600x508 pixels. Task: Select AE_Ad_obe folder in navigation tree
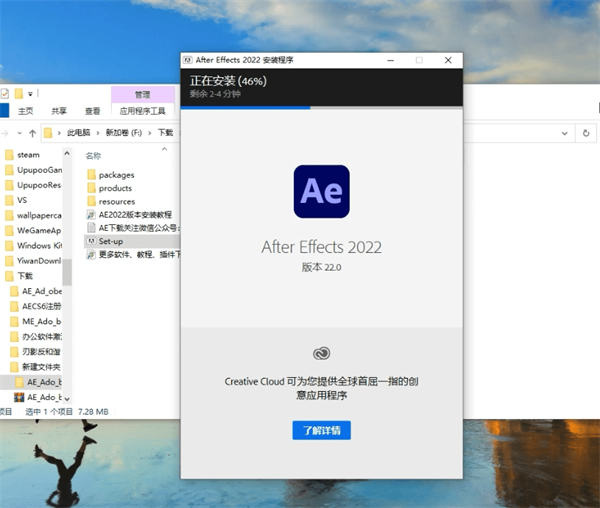click(x=36, y=291)
